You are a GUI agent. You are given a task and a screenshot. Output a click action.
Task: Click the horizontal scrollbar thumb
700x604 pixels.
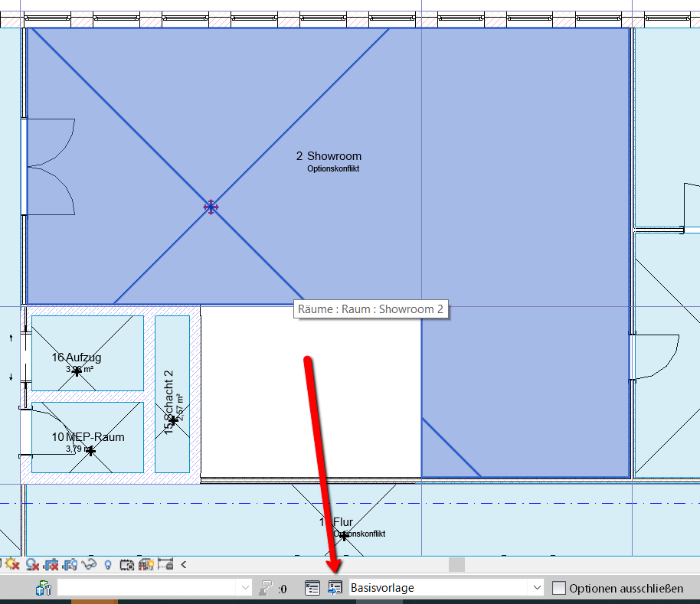[x=456, y=565]
